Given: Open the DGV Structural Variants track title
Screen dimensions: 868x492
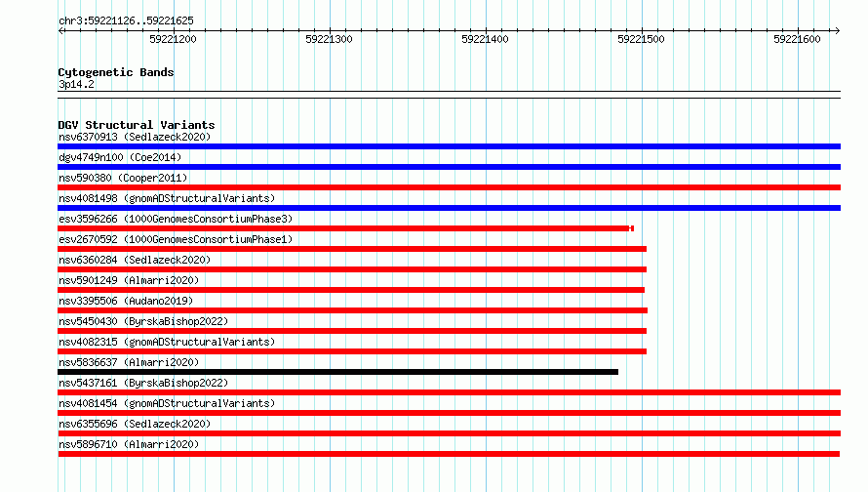Looking at the screenshot, I should [137, 125].
